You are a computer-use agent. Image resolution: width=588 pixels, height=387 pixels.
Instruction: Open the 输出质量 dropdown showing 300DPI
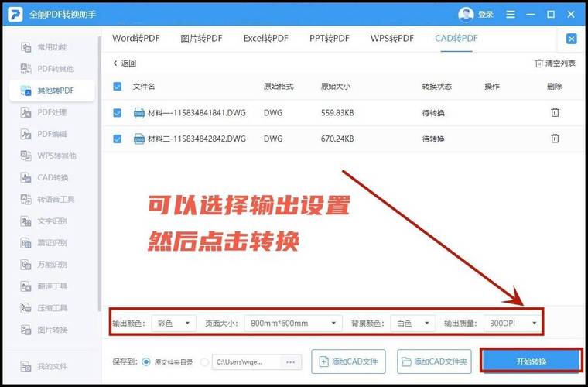(x=513, y=324)
